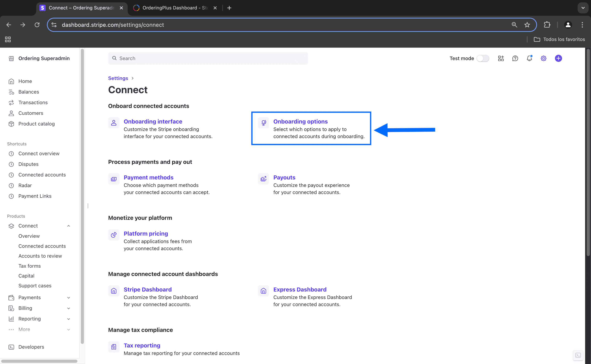Click the Home icon in sidebar
The width and height of the screenshot is (591, 364).
click(x=11, y=81)
